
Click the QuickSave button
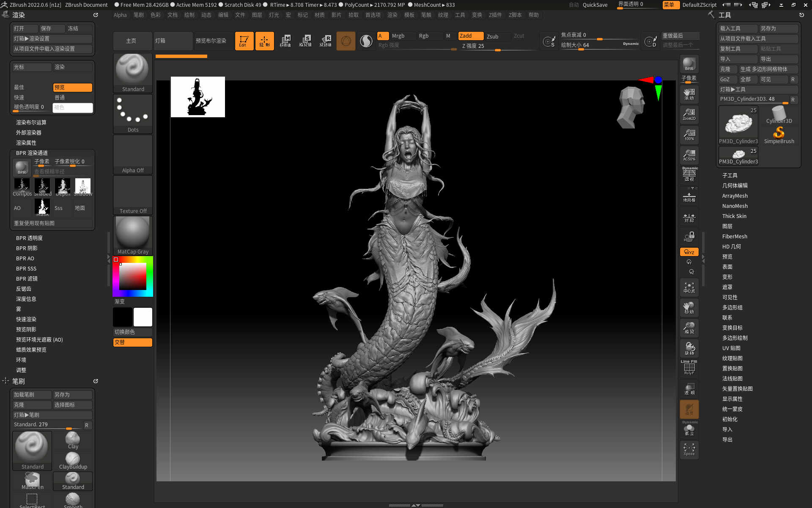click(x=595, y=5)
